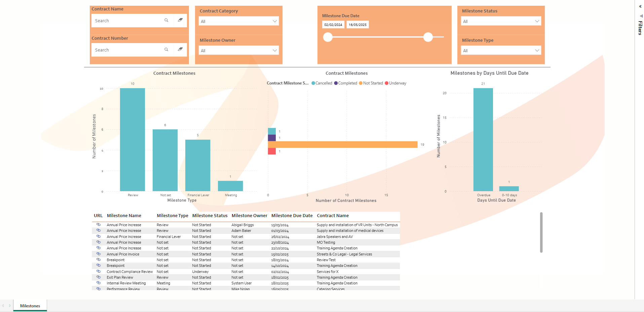Click the Contract Number search magnifier icon
This screenshot has width=644, height=312.
tap(166, 50)
